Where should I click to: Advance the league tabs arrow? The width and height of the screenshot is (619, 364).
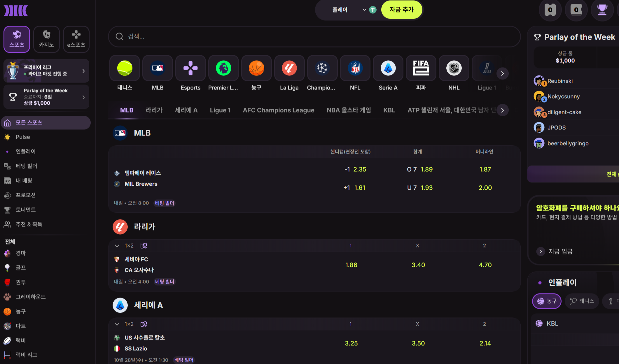(502, 110)
